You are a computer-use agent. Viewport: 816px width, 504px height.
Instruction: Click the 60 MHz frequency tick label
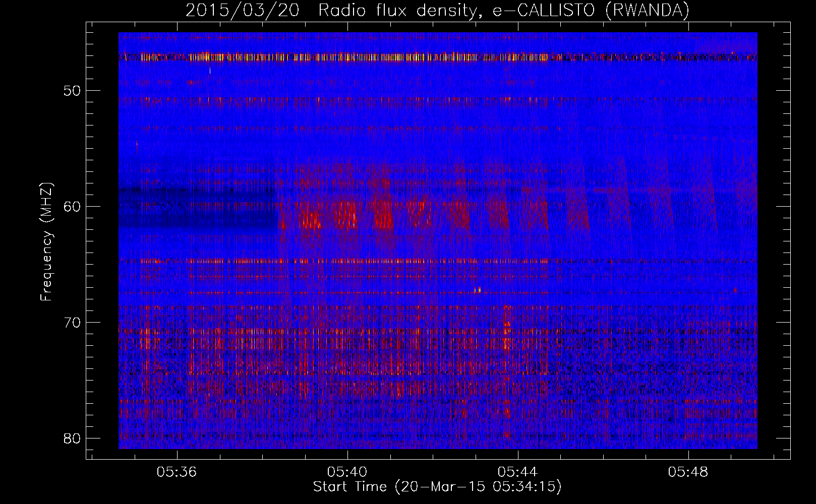(73, 207)
